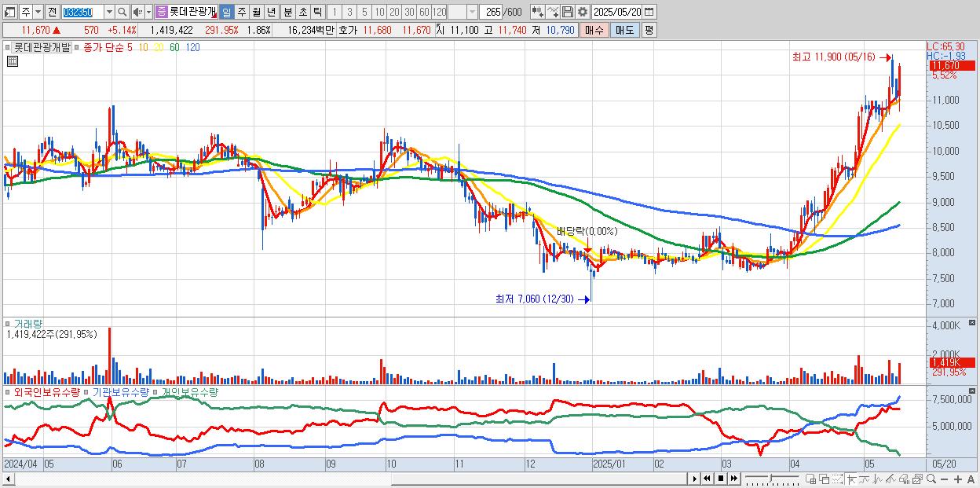Select the 1 interval tab
This screenshot has height=488, width=980.
pyautogui.click(x=334, y=12)
